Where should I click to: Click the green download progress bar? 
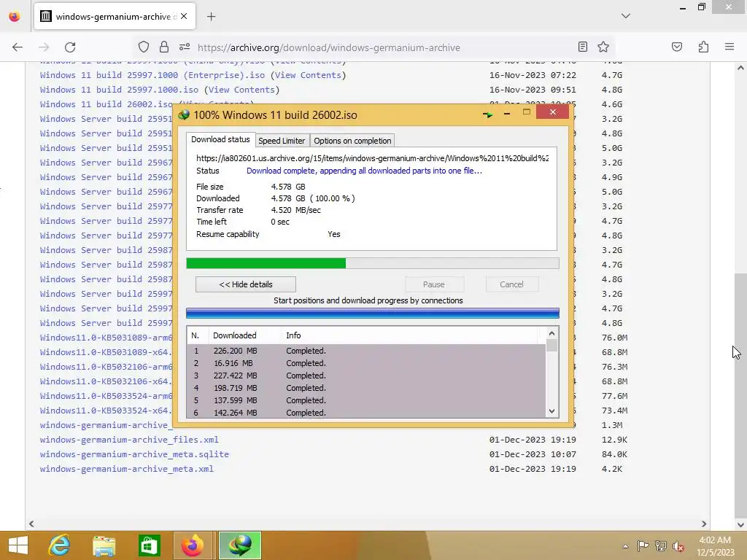373,263
